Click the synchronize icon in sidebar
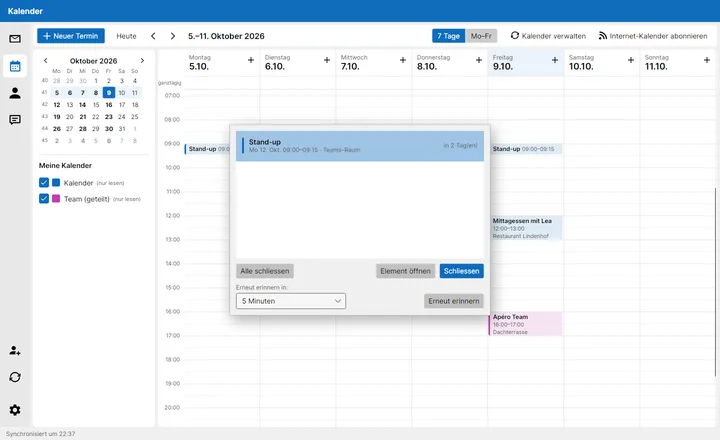720x440 pixels. [15, 377]
